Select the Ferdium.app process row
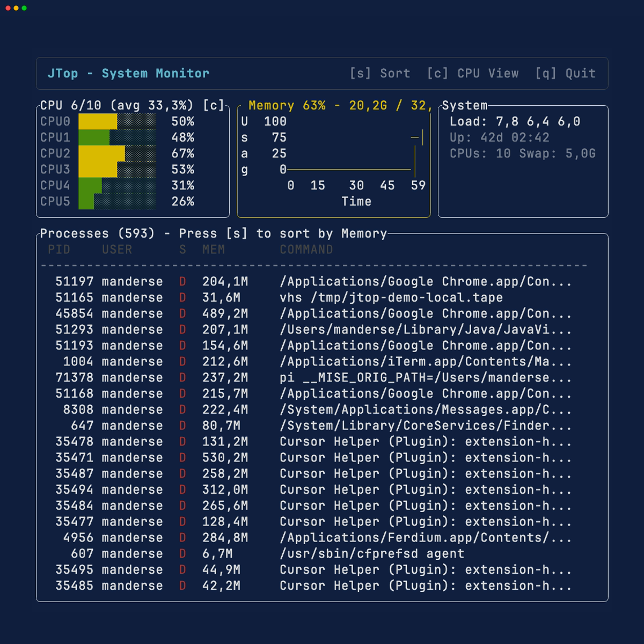644x644 pixels. [314, 538]
